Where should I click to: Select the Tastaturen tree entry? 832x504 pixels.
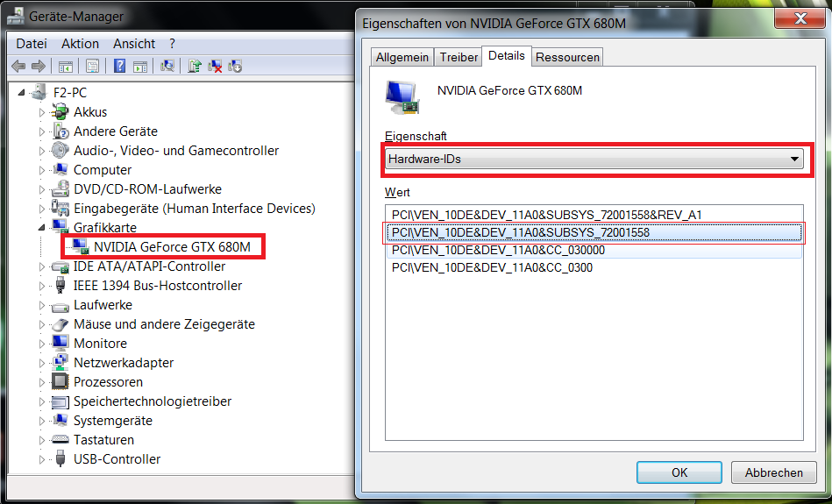[x=103, y=440]
